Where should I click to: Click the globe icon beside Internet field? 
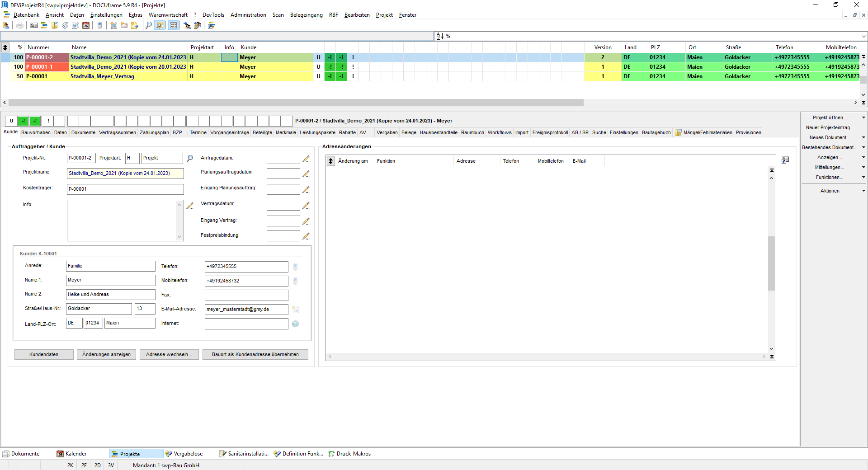(296, 324)
